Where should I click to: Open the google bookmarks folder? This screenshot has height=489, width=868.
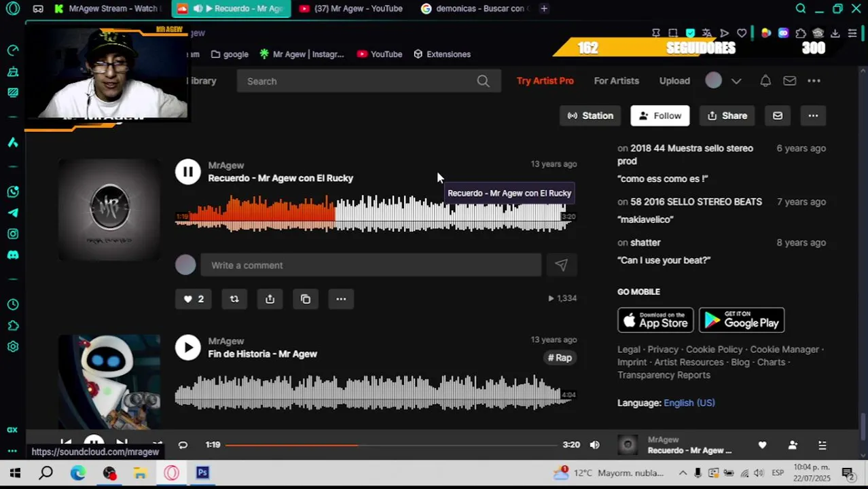(x=230, y=54)
